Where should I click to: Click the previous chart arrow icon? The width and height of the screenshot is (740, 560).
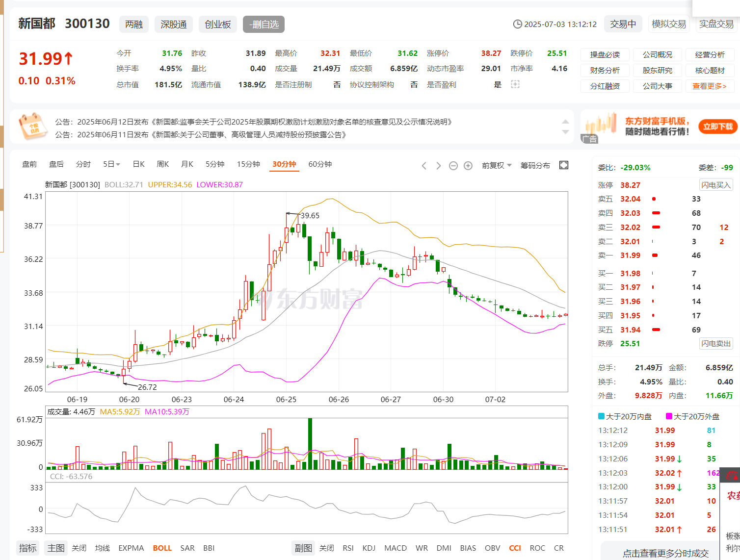coord(424,166)
